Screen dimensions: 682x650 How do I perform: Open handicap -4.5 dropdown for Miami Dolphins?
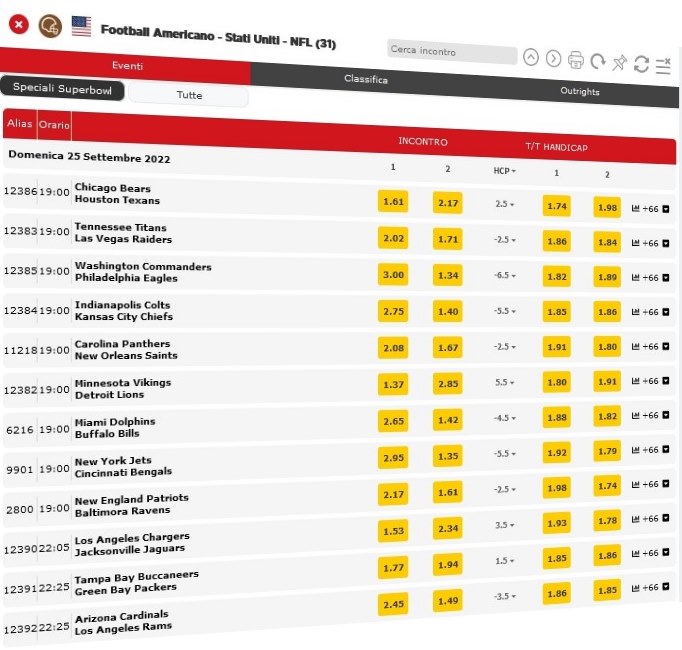(x=505, y=418)
